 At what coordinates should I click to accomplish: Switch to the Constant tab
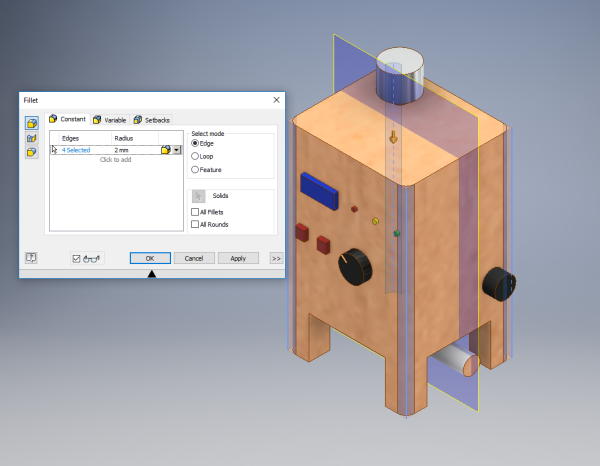[67, 119]
